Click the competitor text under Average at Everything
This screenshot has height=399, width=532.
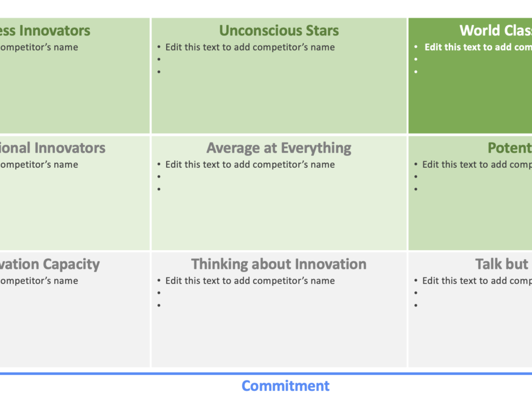[250, 165]
